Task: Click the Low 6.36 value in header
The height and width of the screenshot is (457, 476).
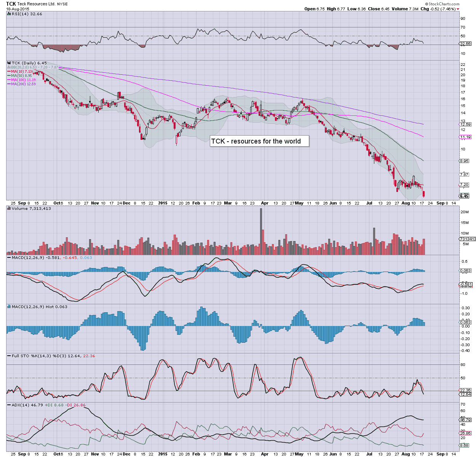Action: click(356, 9)
